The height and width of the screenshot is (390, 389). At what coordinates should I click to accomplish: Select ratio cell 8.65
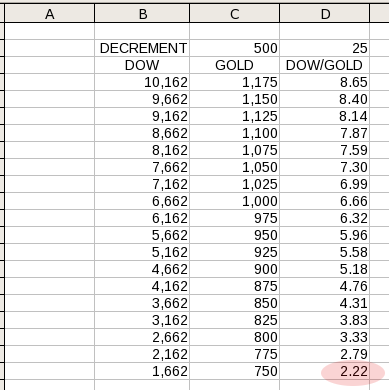click(x=325, y=82)
